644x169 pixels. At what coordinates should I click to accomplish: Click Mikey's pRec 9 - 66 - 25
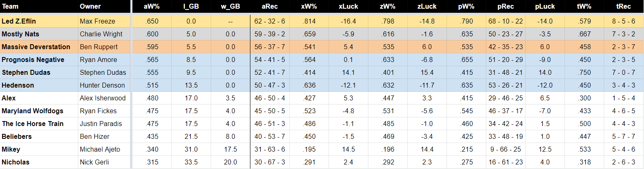coord(507,149)
